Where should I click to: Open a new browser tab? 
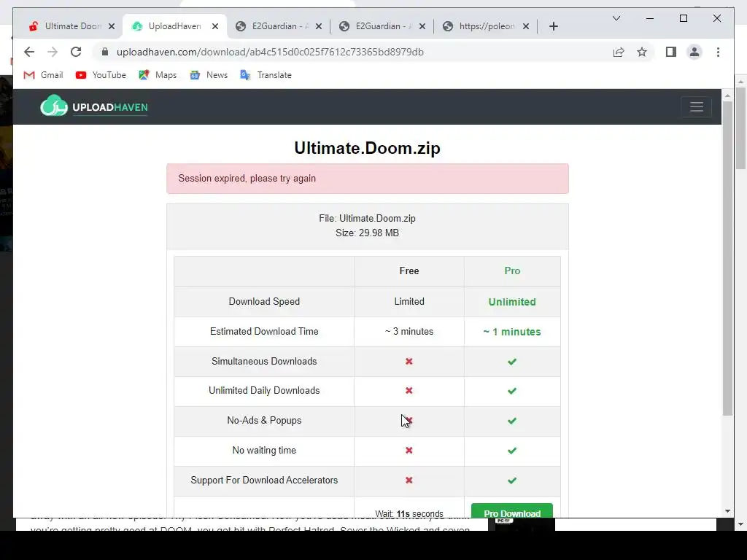(554, 26)
